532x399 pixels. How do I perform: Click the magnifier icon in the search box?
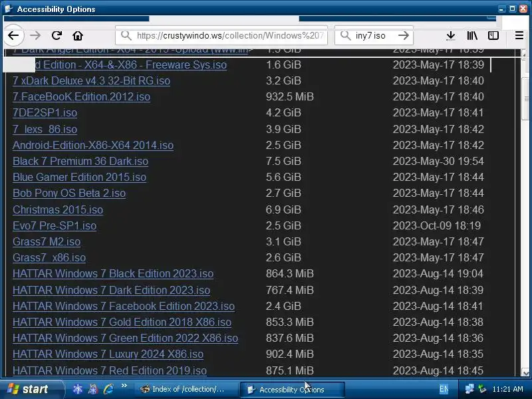point(345,35)
